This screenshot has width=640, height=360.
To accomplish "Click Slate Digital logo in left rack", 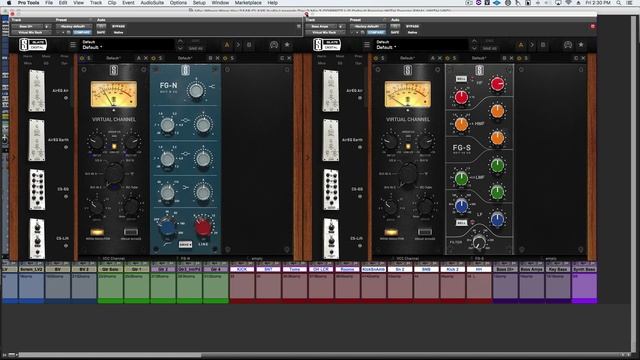I will point(33,44).
